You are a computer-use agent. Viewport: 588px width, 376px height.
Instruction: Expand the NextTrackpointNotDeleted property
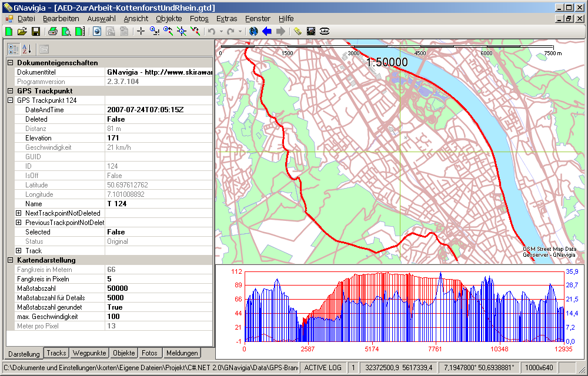(18, 213)
